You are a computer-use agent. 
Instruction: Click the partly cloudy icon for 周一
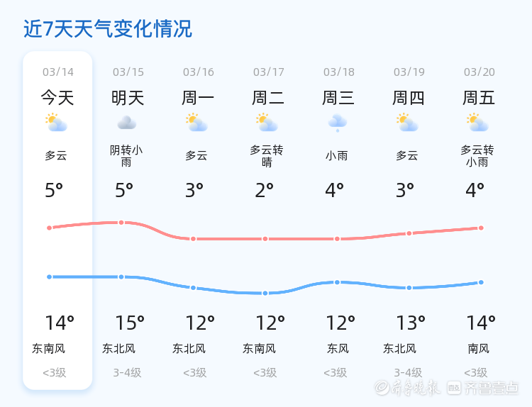tap(196, 123)
